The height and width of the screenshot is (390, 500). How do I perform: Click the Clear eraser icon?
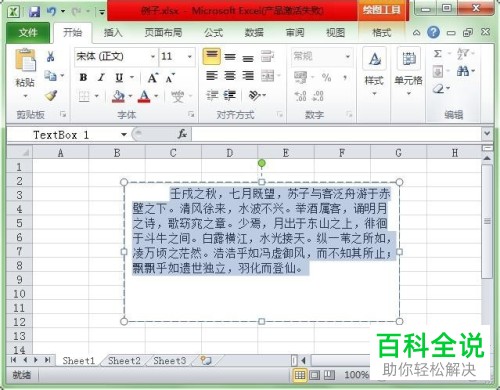coord(438,89)
